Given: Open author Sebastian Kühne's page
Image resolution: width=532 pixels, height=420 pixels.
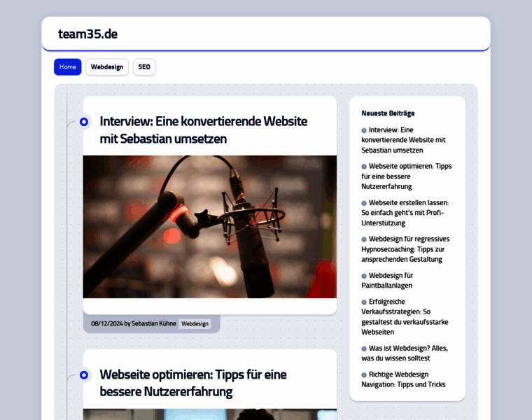Looking at the screenshot, I should click(153, 324).
